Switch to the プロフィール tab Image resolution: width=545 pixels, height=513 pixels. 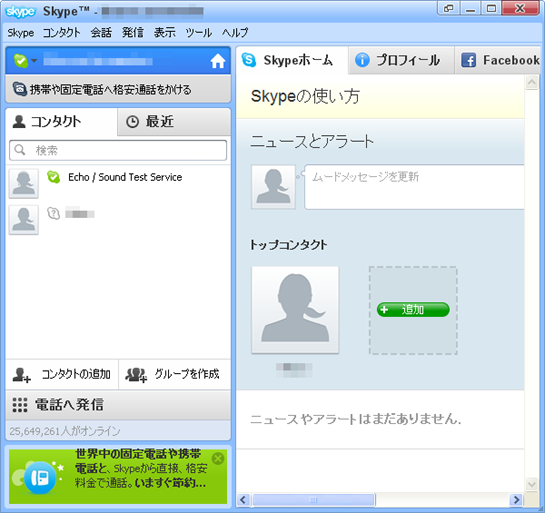tap(401, 60)
